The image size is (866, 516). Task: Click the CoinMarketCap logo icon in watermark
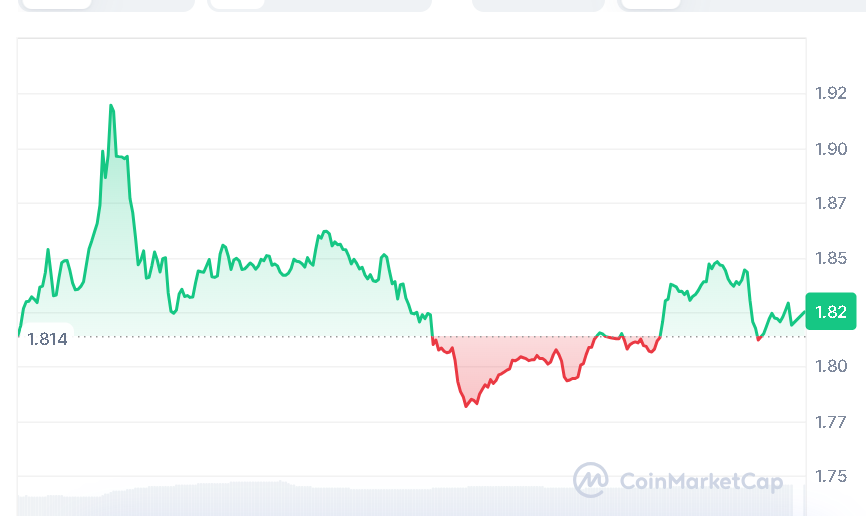[x=590, y=480]
